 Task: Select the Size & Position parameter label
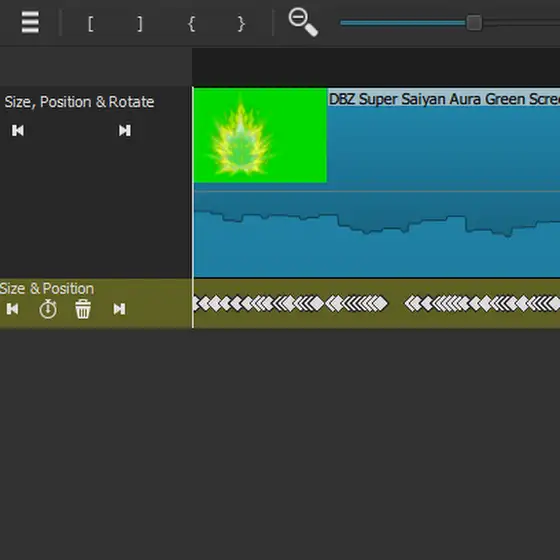pyautogui.click(x=47, y=289)
